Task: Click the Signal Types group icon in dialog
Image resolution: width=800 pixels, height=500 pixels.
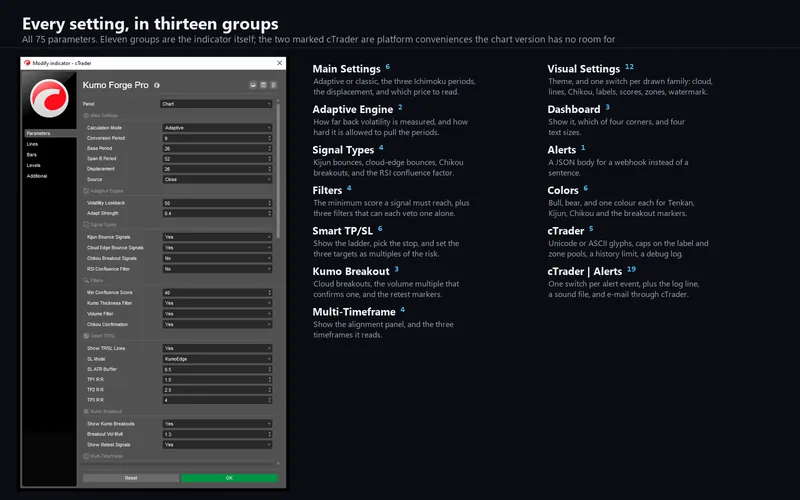Action: [x=86, y=224]
